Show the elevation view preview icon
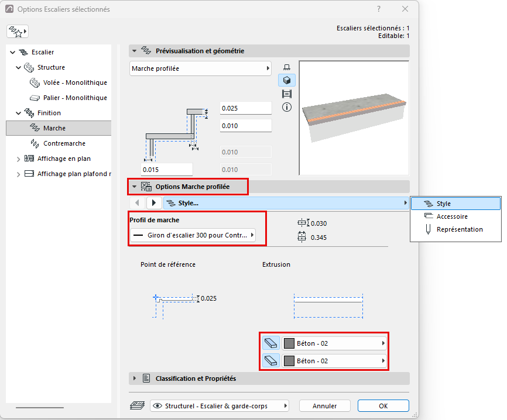The width and height of the screenshot is (507, 420). tap(287, 94)
